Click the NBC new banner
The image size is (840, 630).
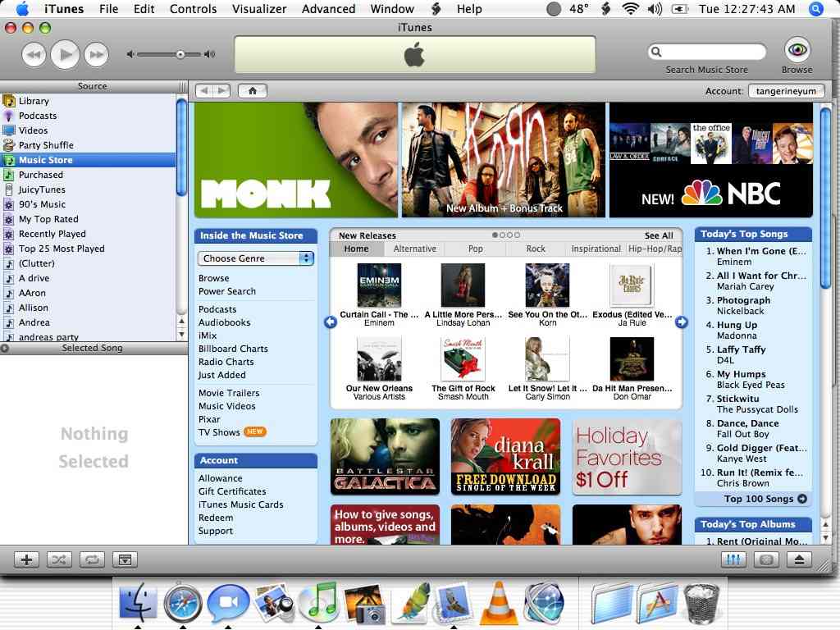[x=711, y=160]
